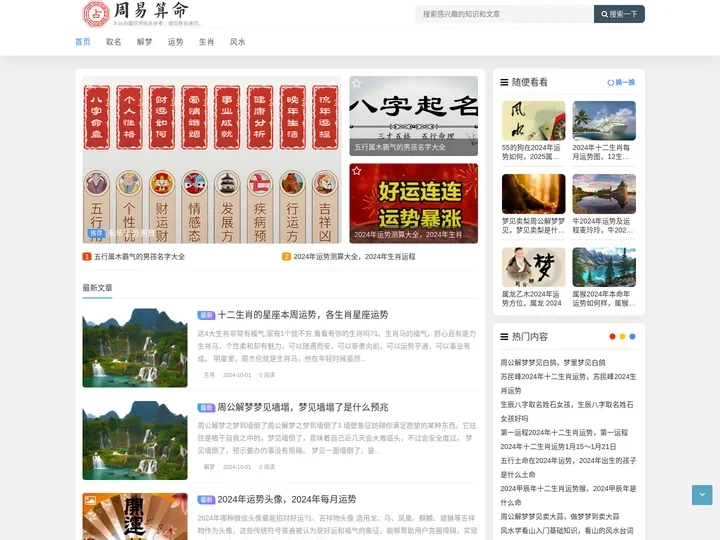Viewport: 720px width, 540px height.
Task: Select the 最新文章 tab heading
Action: coord(97,288)
